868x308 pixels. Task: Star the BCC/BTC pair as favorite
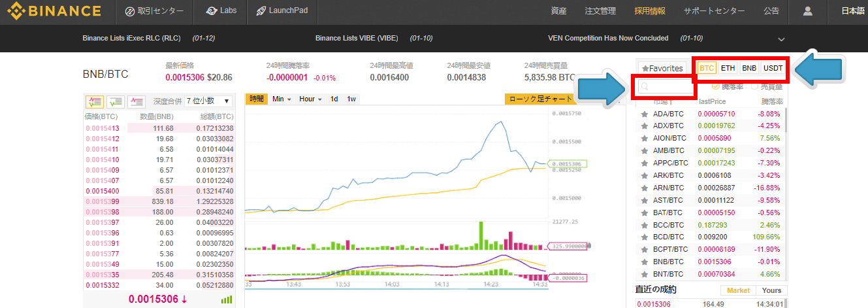point(644,225)
